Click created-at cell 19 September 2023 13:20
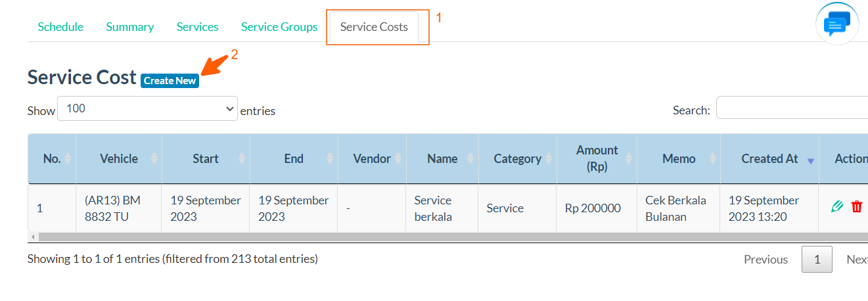The image size is (868, 301). (x=769, y=208)
